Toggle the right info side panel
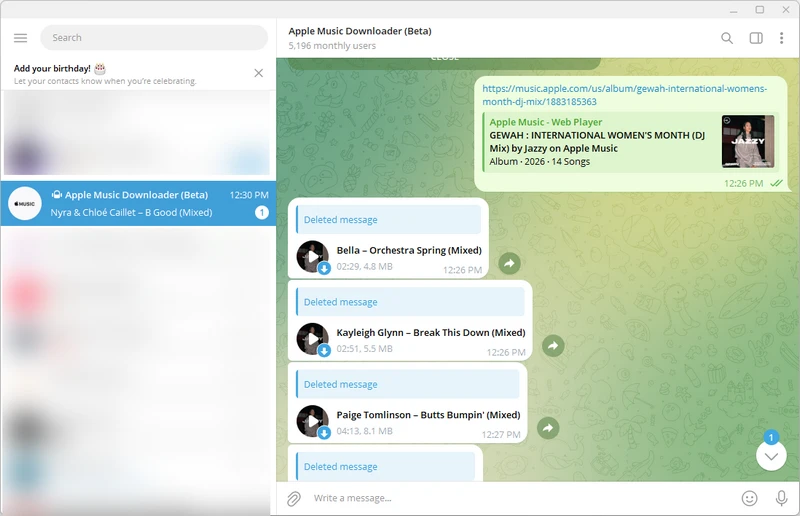Screen dimensions: 800x516 coord(756,38)
